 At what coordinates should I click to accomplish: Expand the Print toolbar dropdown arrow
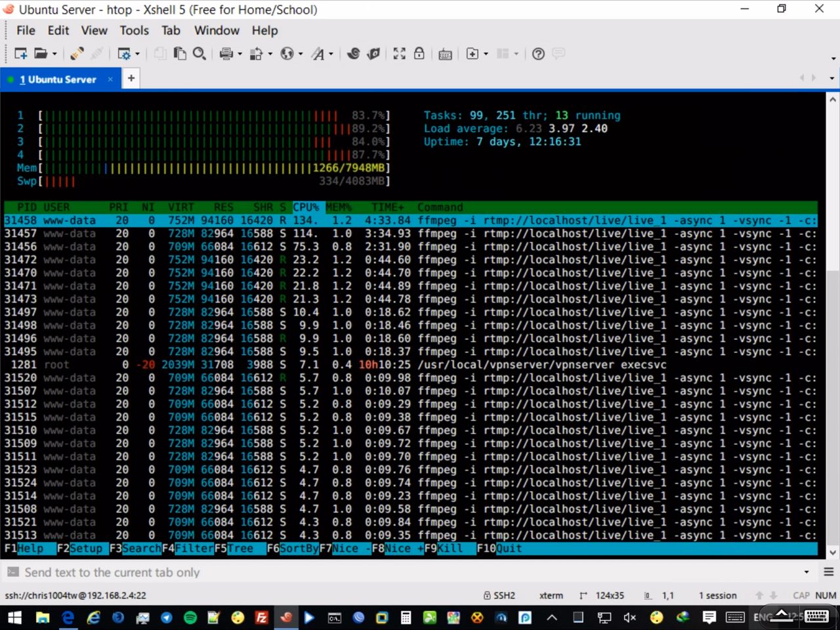coord(240,54)
